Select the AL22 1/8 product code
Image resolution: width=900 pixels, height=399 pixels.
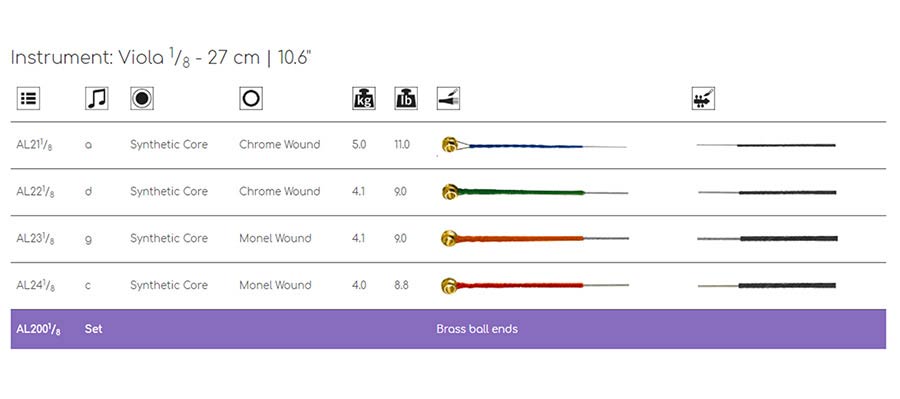coord(36,192)
